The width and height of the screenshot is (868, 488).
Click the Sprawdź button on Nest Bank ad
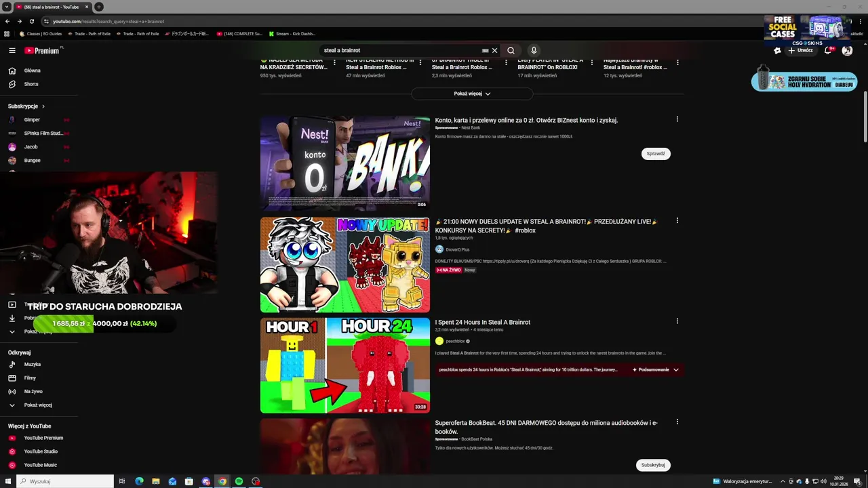tap(656, 154)
